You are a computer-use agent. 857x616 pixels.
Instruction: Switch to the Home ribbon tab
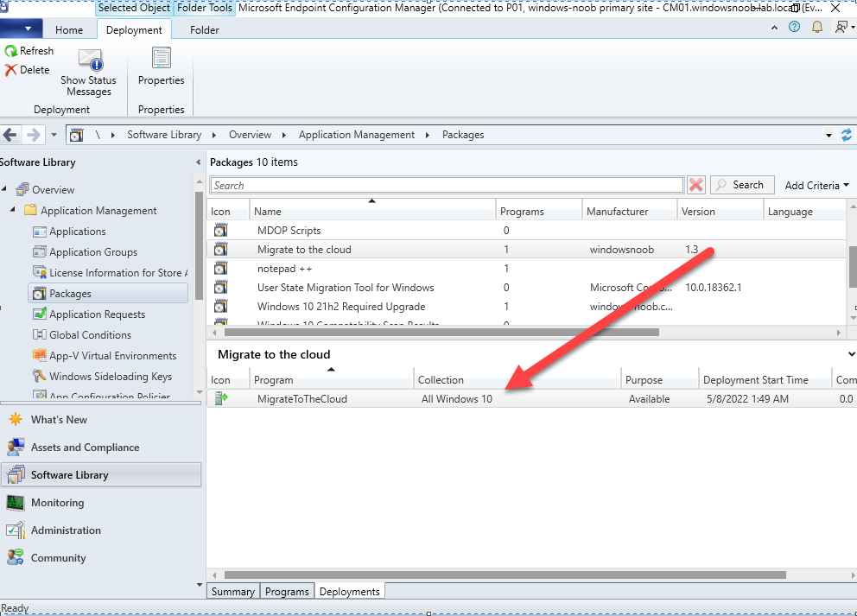(69, 30)
